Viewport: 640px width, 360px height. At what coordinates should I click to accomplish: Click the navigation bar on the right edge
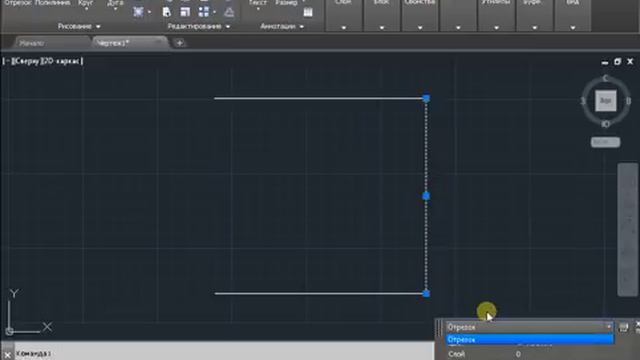pyautogui.click(x=628, y=230)
